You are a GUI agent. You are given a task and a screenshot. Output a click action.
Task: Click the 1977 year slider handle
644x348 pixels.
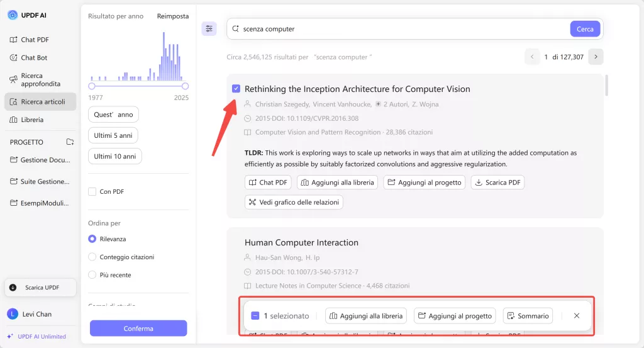92,86
